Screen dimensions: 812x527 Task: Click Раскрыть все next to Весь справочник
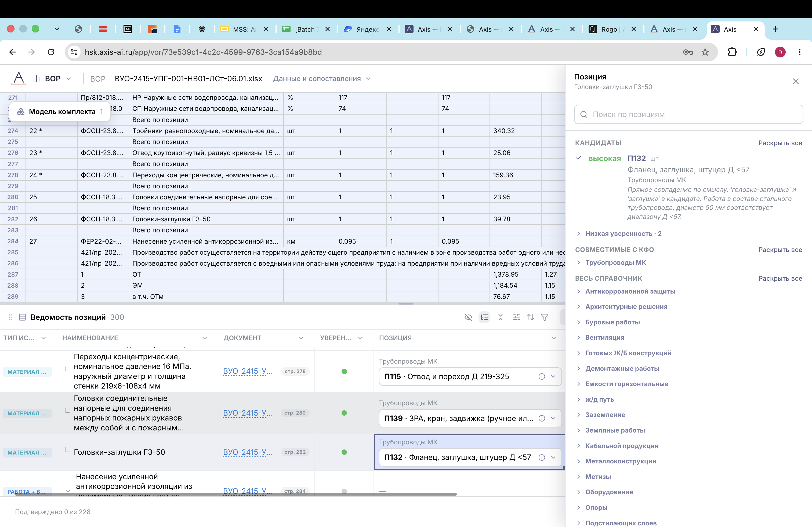coord(780,279)
